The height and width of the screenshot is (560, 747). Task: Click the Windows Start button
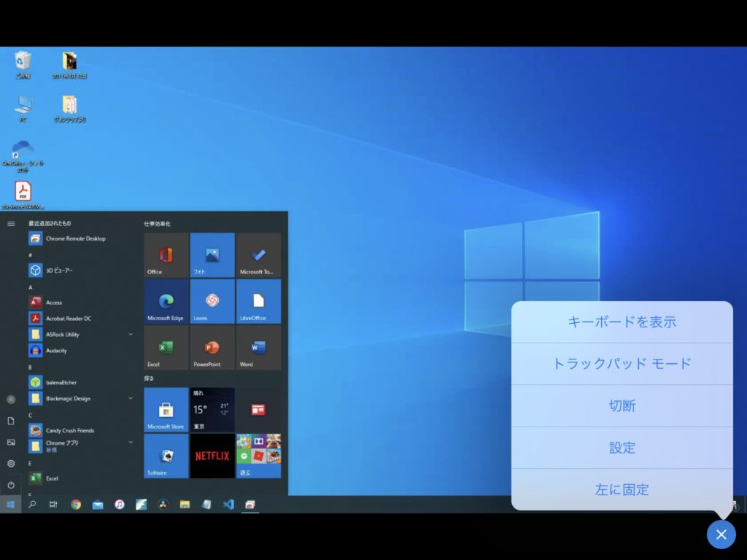tap(10, 505)
